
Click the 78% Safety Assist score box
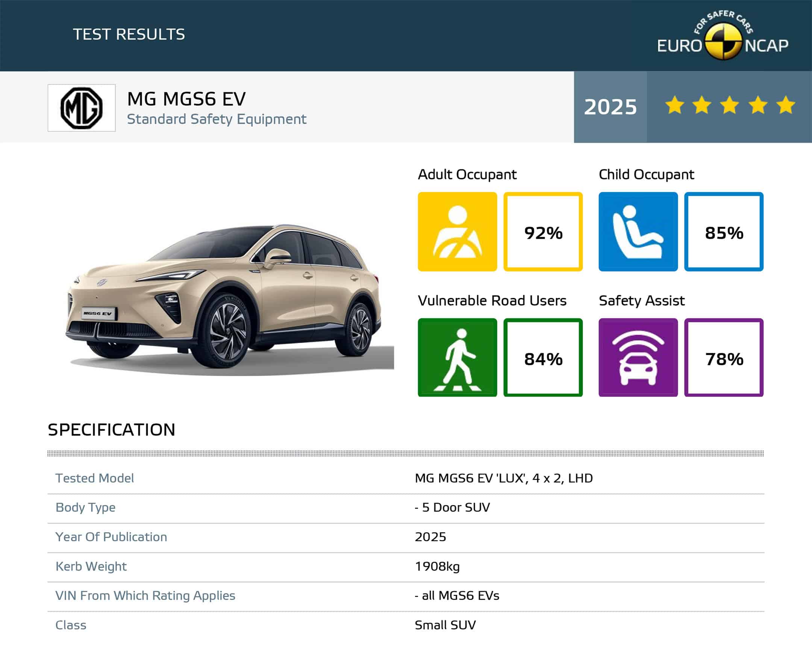click(x=724, y=358)
